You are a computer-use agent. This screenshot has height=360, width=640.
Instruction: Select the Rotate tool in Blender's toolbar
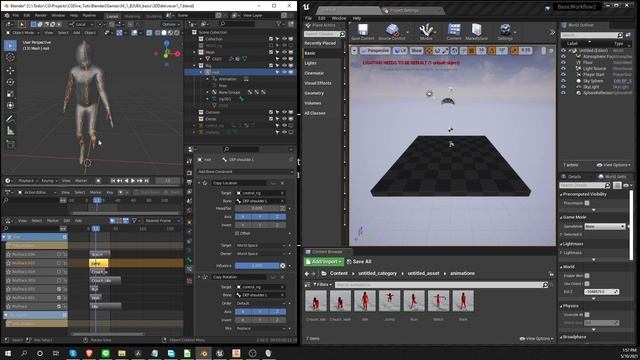pyautogui.click(x=10, y=82)
